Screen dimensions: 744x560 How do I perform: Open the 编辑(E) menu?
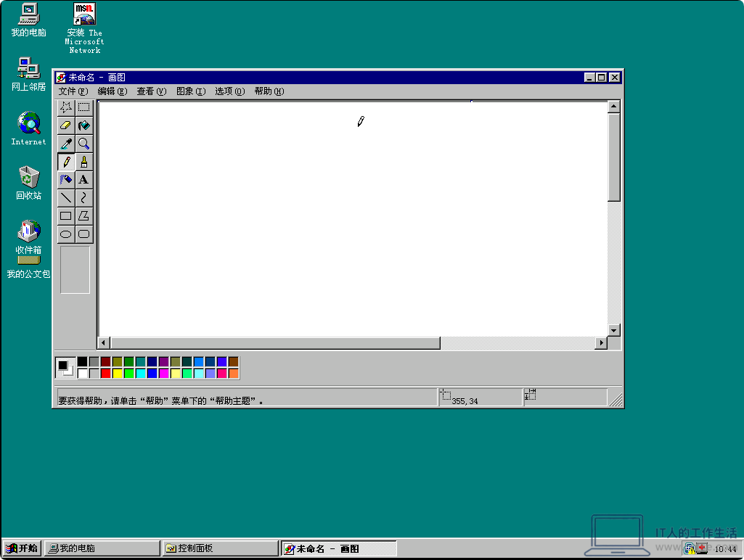click(113, 91)
